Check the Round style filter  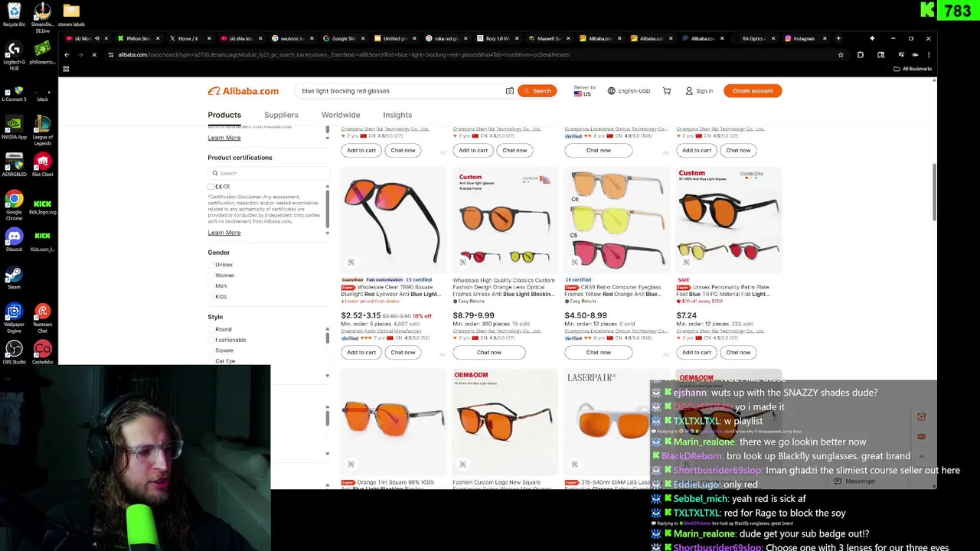point(211,329)
